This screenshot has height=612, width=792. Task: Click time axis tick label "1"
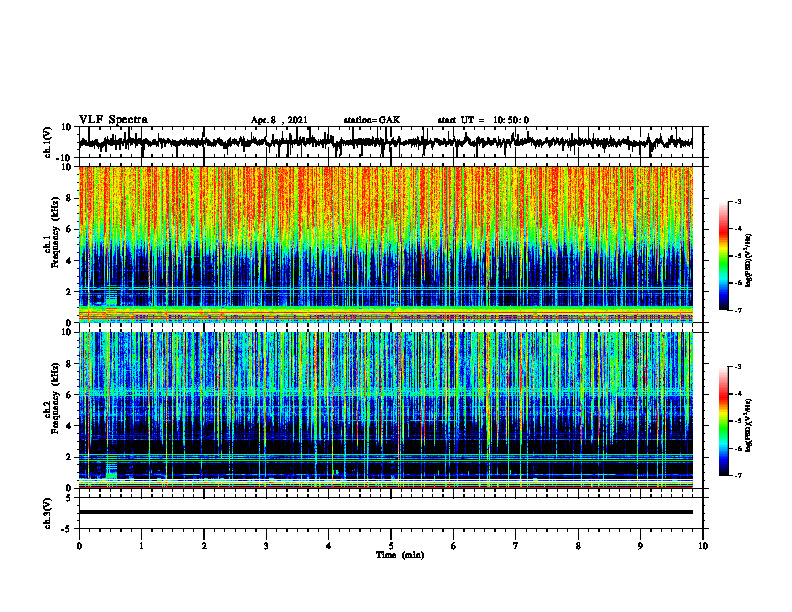tap(142, 546)
